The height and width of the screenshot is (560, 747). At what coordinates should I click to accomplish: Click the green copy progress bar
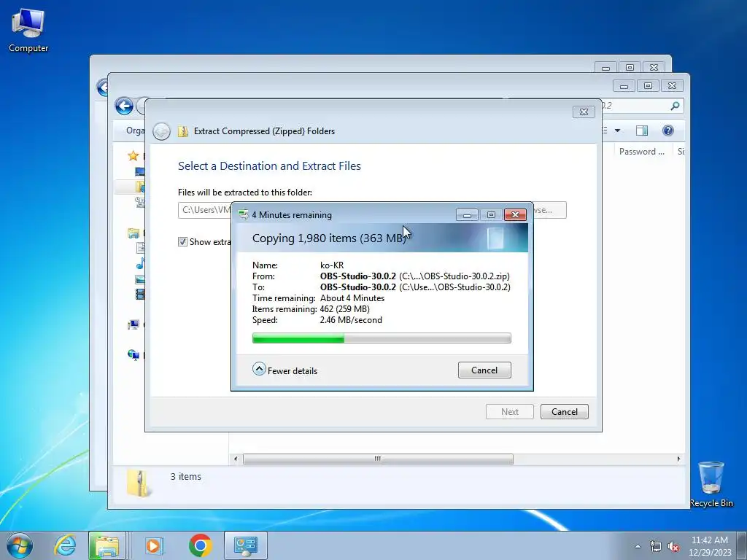tap(381, 338)
